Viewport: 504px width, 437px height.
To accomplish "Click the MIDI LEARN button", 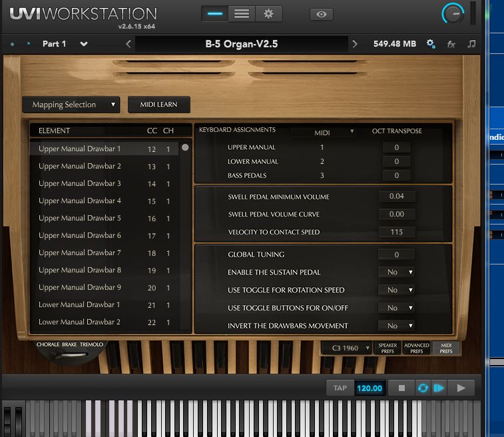I will [x=158, y=105].
